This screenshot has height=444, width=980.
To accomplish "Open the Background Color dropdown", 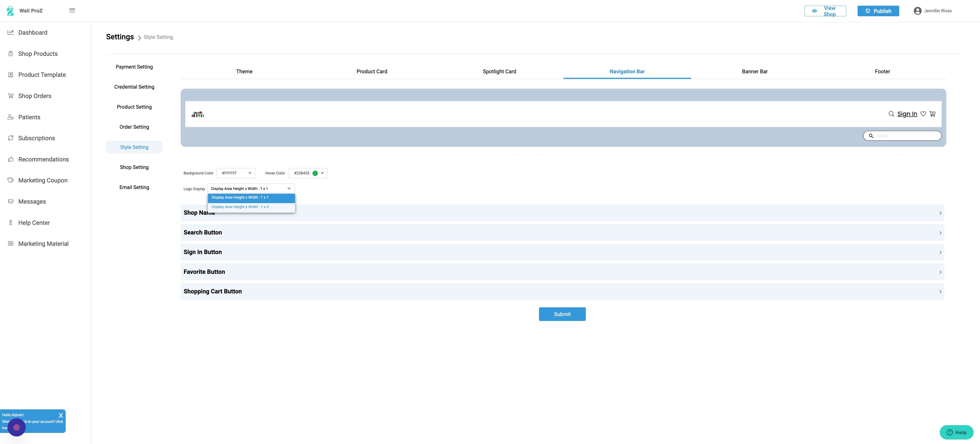I will pyautogui.click(x=236, y=173).
